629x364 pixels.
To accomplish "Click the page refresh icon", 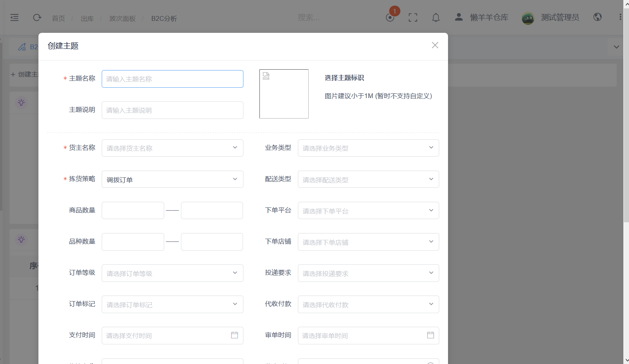I will pyautogui.click(x=37, y=18).
